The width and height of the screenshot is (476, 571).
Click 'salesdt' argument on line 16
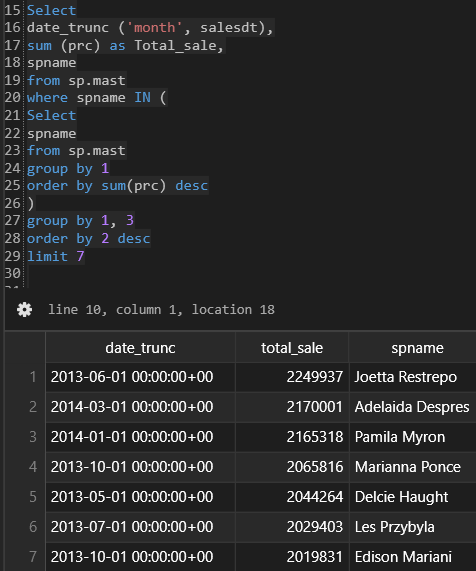click(x=229, y=28)
